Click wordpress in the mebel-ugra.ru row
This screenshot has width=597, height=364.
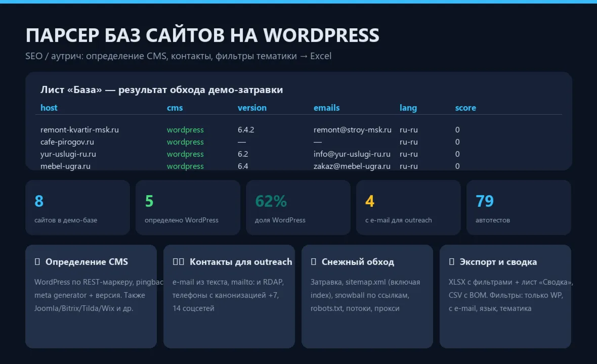tap(185, 166)
